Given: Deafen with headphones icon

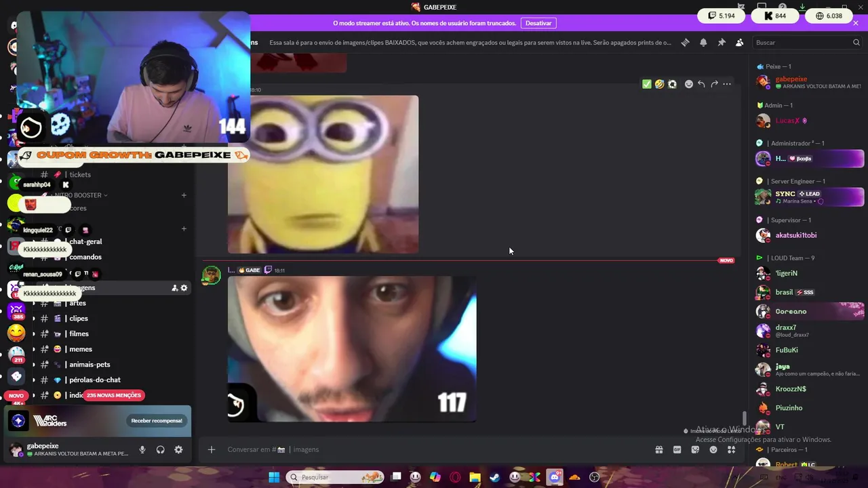Looking at the screenshot, I should pyautogui.click(x=161, y=449).
